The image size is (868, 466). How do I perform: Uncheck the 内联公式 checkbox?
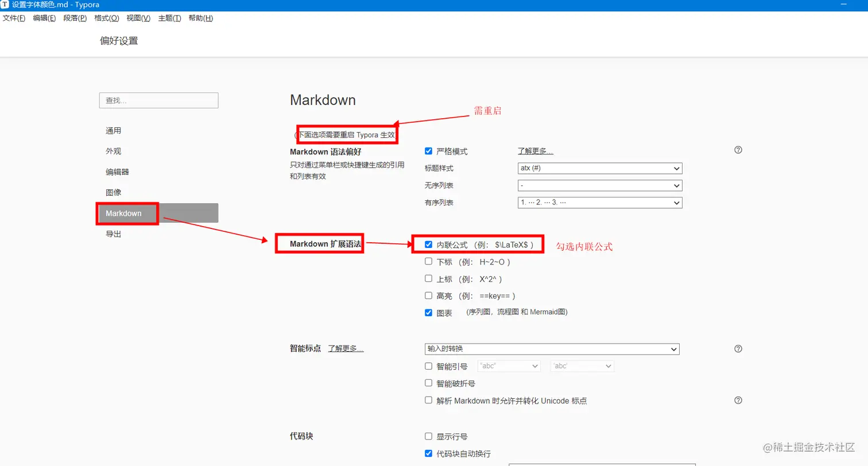click(x=428, y=244)
